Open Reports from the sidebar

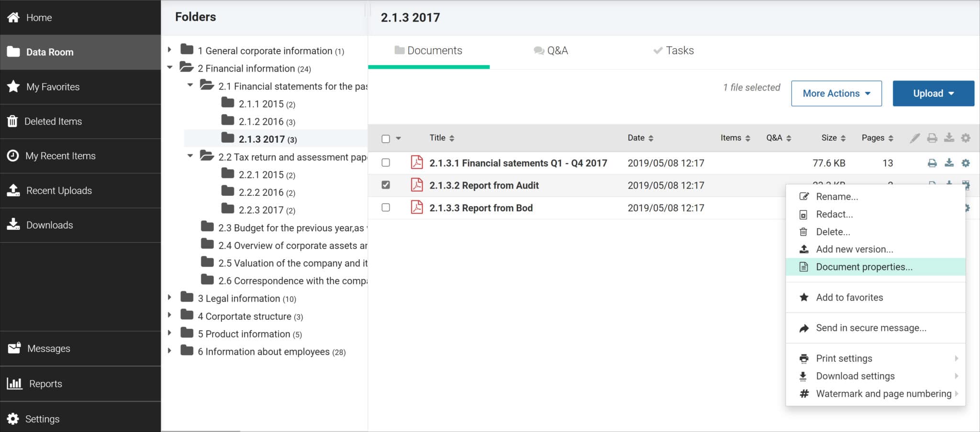45,384
